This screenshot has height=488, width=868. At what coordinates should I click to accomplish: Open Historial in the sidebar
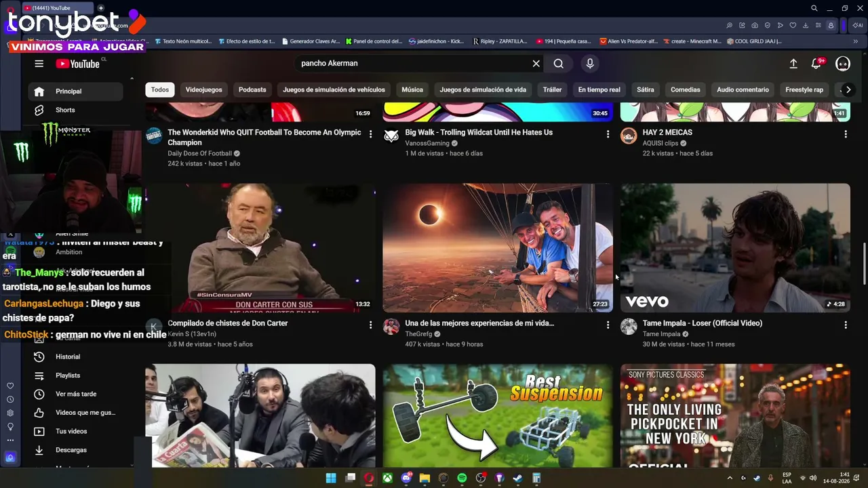pyautogui.click(x=76, y=357)
